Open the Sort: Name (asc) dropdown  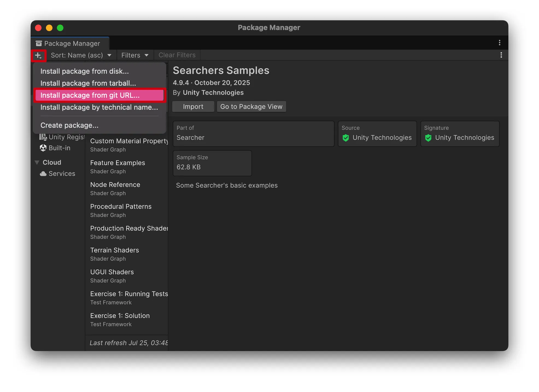click(81, 55)
